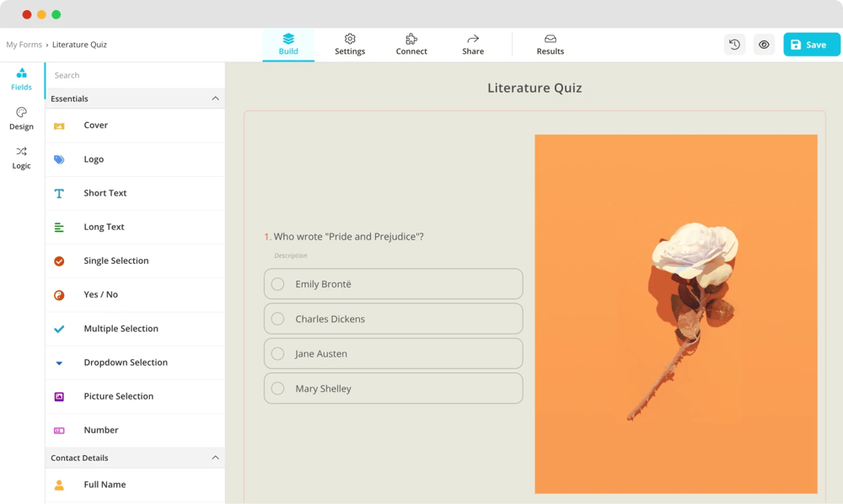Open form preview with the eye icon
This screenshot has height=504, width=843.
pyautogui.click(x=764, y=44)
